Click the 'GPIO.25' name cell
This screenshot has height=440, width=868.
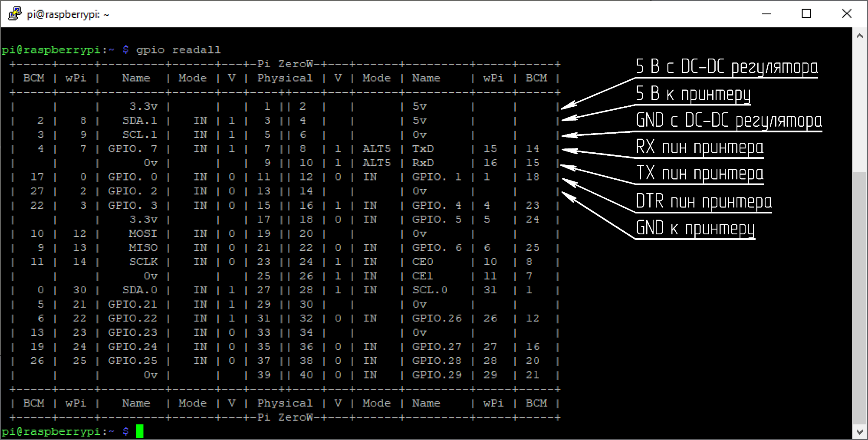tap(132, 361)
